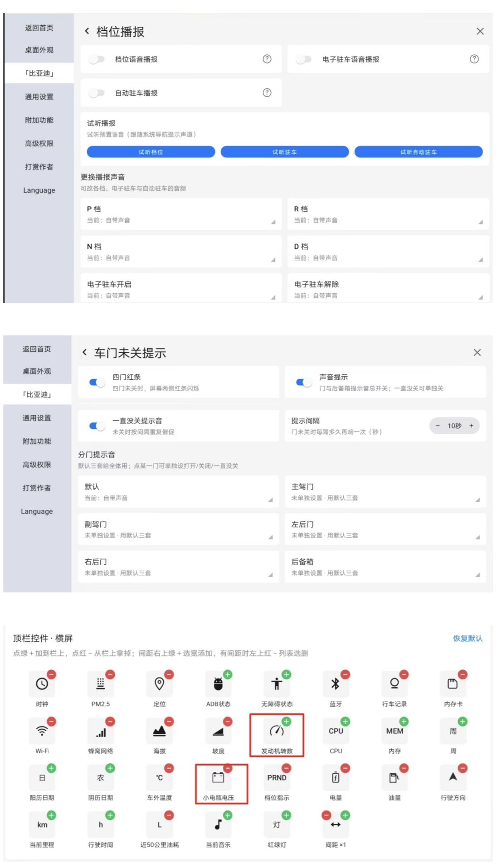Click the 试听自动驻车 button
Screen dimensions: 501x868
pyautogui.click(x=418, y=152)
